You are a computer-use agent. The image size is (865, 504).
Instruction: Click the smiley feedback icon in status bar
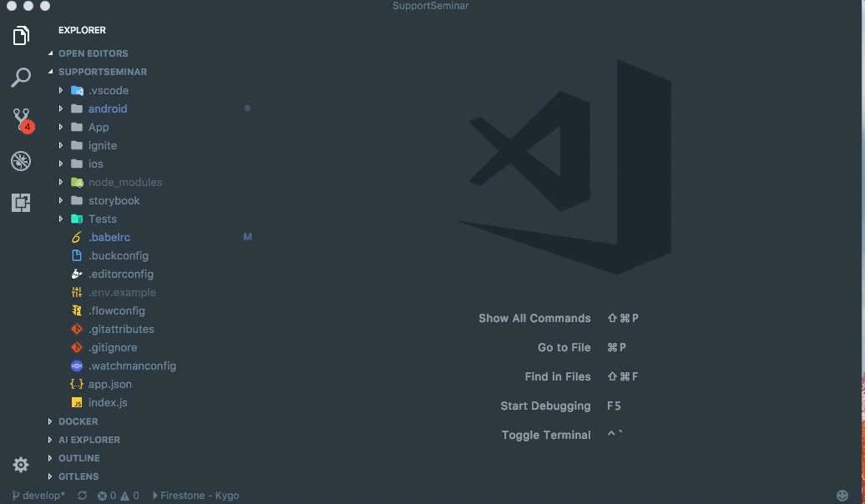pos(842,495)
